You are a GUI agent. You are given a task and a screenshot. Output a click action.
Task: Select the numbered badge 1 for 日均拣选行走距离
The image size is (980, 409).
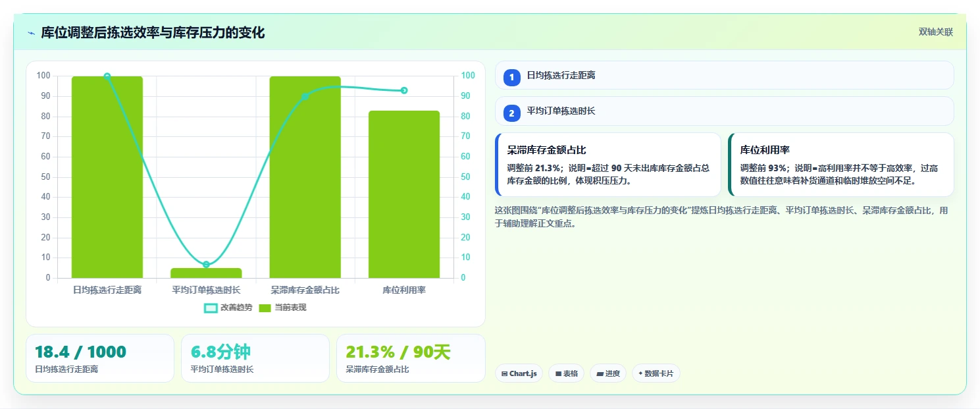511,77
